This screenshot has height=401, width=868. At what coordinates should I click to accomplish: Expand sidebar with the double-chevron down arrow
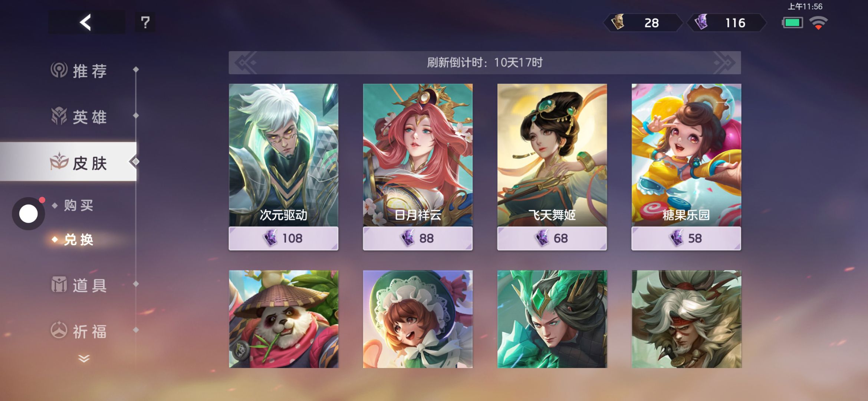tap(84, 358)
